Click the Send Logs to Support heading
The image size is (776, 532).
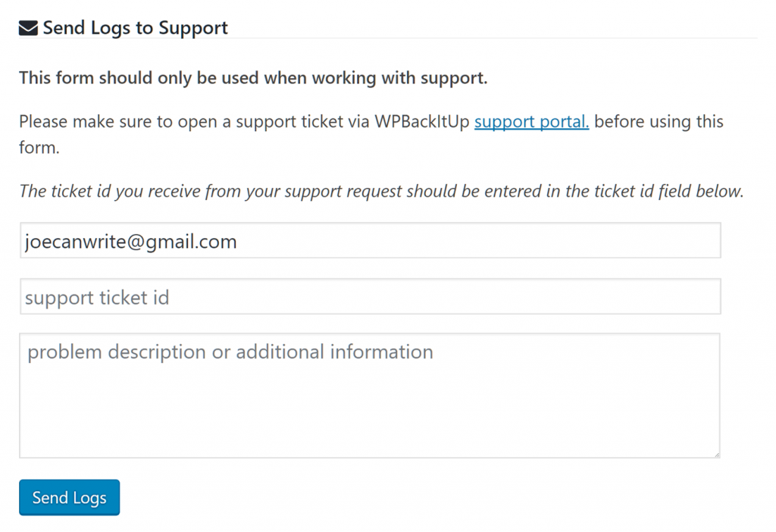pyautogui.click(x=135, y=28)
